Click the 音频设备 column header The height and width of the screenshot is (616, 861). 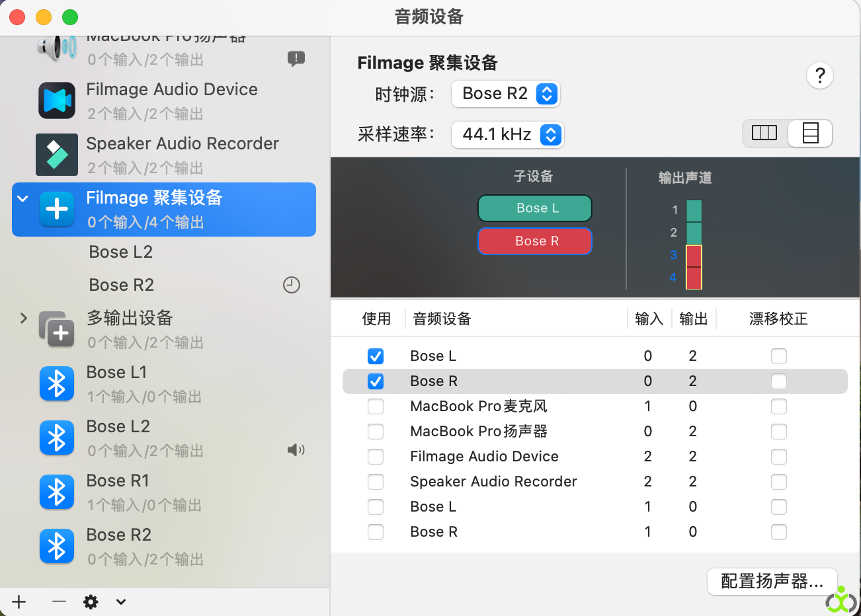click(442, 319)
